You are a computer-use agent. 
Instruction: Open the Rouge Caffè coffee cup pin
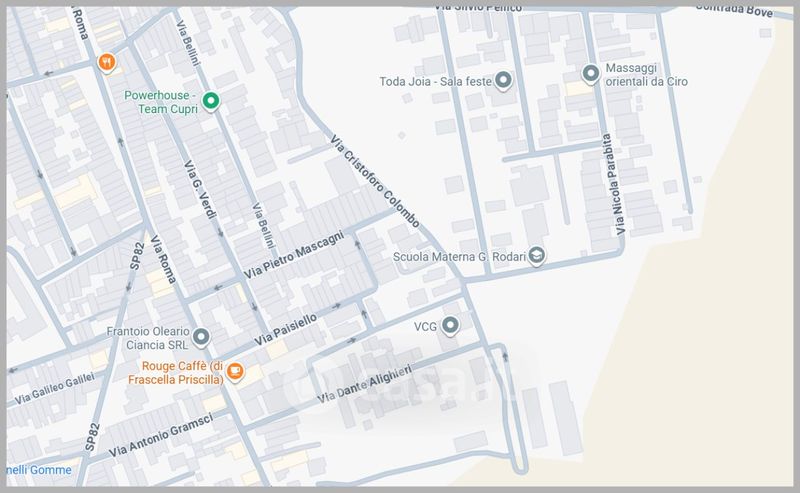coord(234,371)
